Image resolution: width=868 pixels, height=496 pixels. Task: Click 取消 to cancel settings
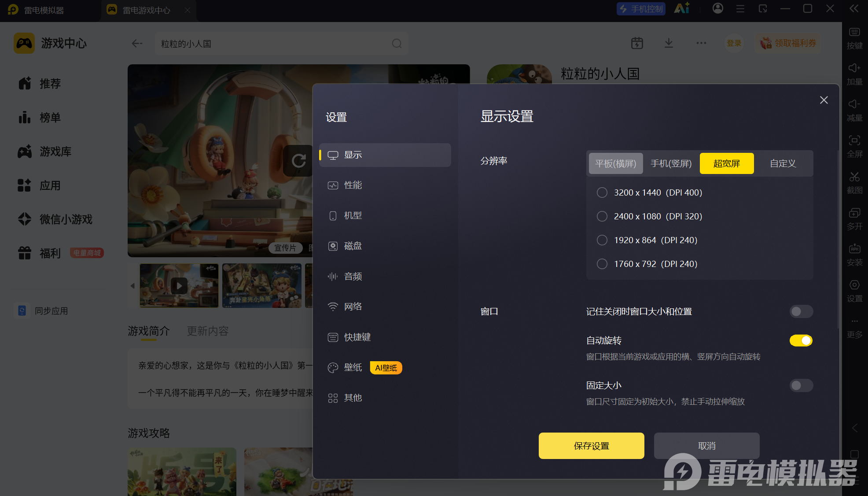pos(707,446)
